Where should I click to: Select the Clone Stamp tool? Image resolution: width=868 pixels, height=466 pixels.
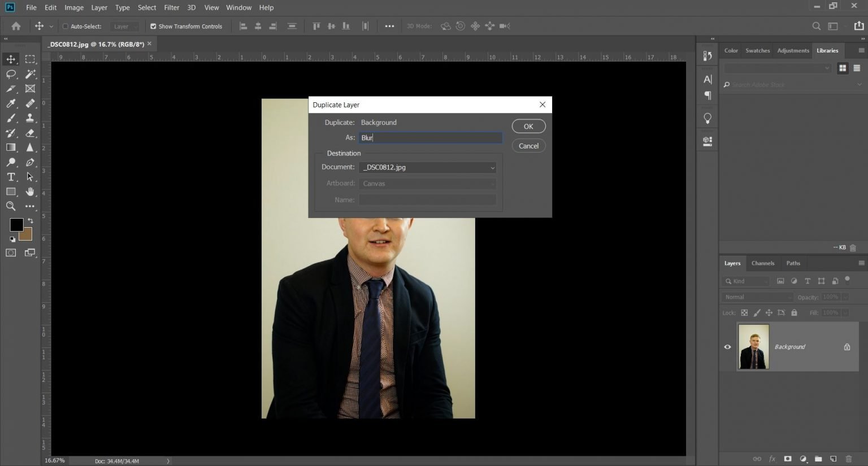(30, 118)
